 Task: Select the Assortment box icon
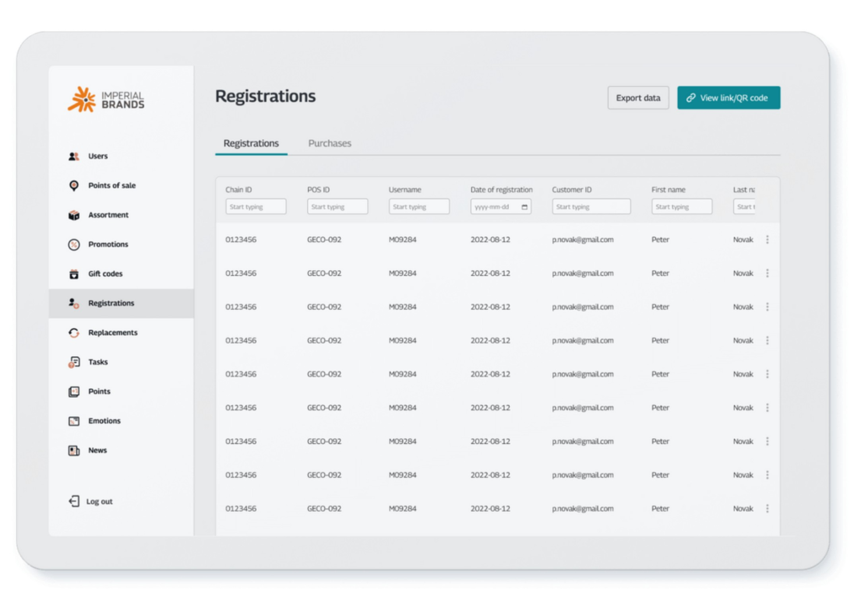pyautogui.click(x=73, y=215)
